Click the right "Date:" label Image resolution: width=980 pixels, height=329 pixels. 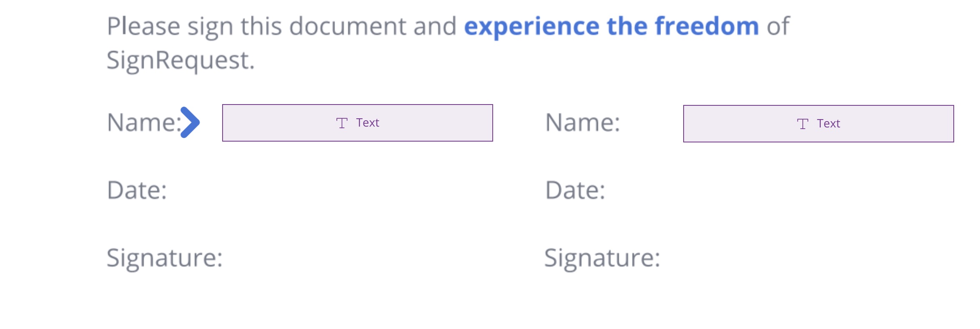coord(575,190)
